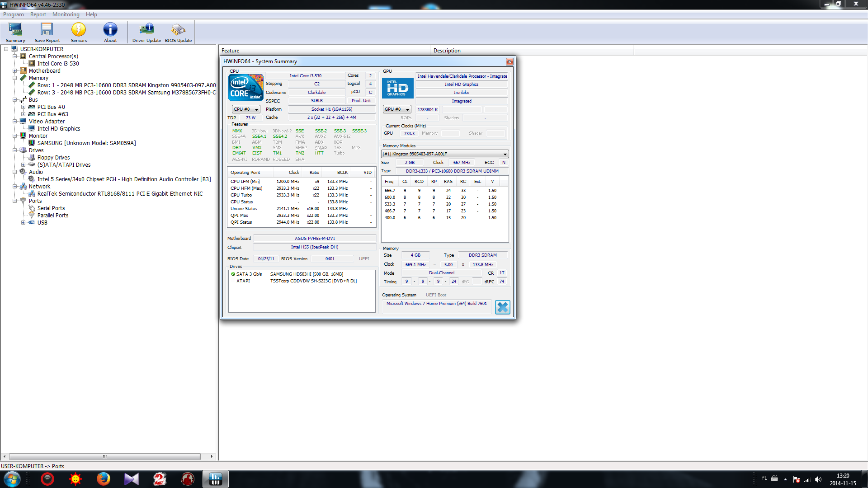Select the Motherboard tree icon

24,71
